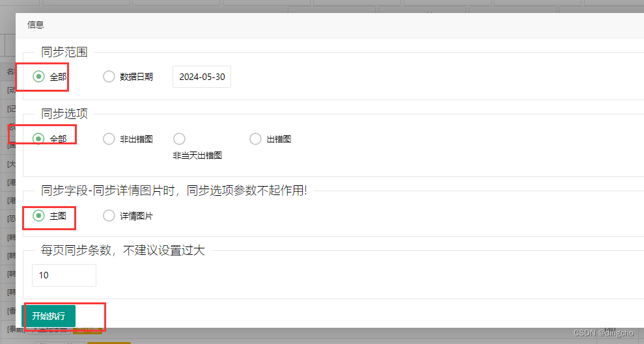Switch to the 详情图片 radio option

click(x=109, y=215)
